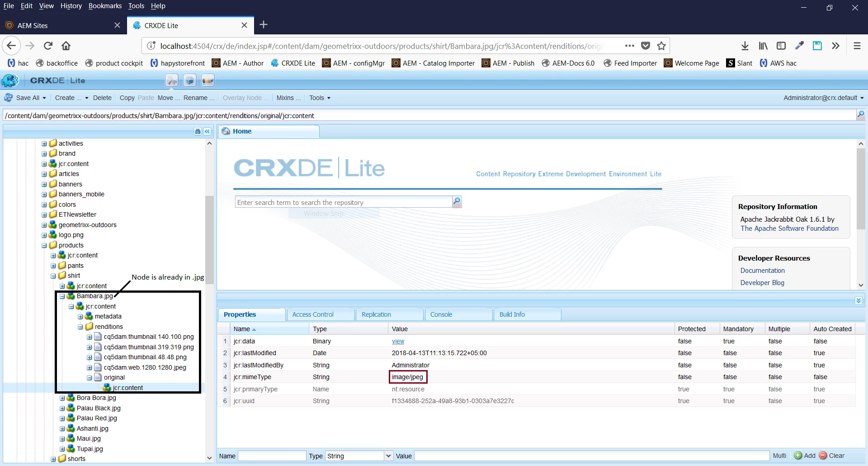The height and width of the screenshot is (466, 868).
Task: Expand the shorts folder node
Action: 53,459
